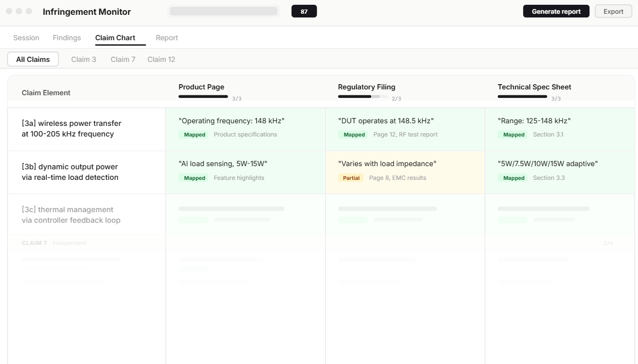Select claim element 3b dynamic output power
This screenshot has height=364, width=638.
(x=70, y=172)
